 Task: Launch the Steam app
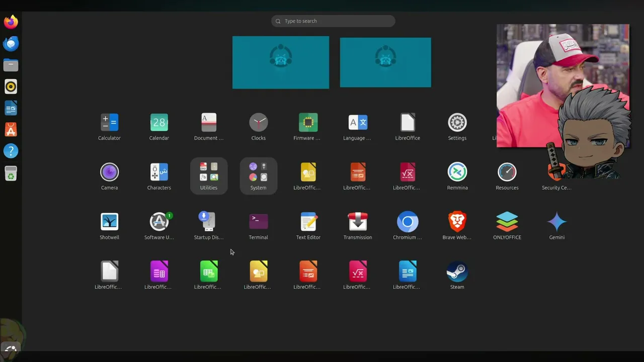pyautogui.click(x=457, y=271)
